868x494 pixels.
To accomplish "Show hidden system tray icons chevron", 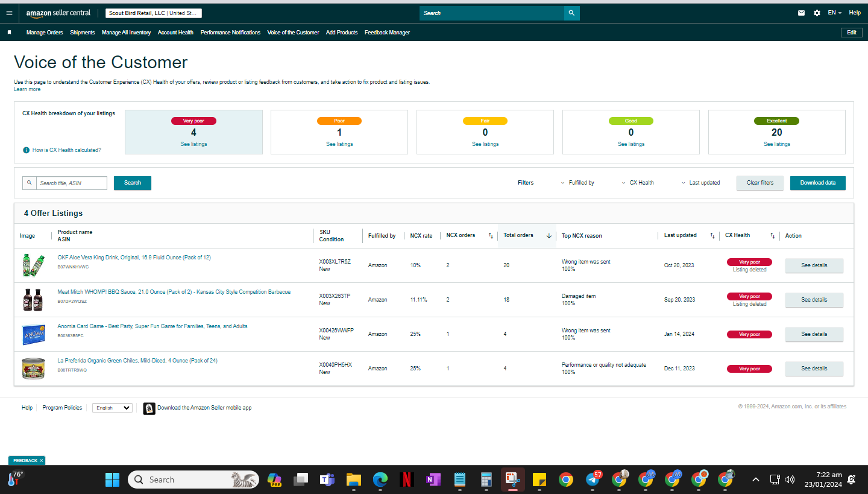I will [755, 480].
